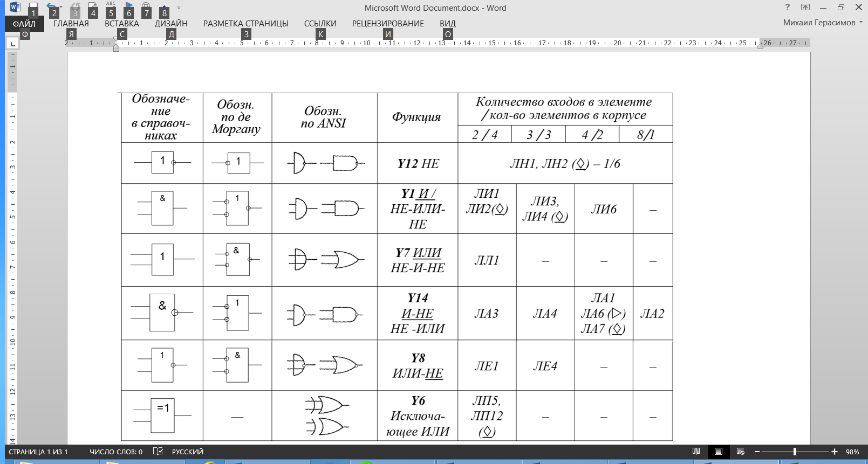The height and width of the screenshot is (464, 868).
Task: Click the 'Y6 Исключающее ИЛИ' cell
Action: pyautogui.click(x=418, y=415)
